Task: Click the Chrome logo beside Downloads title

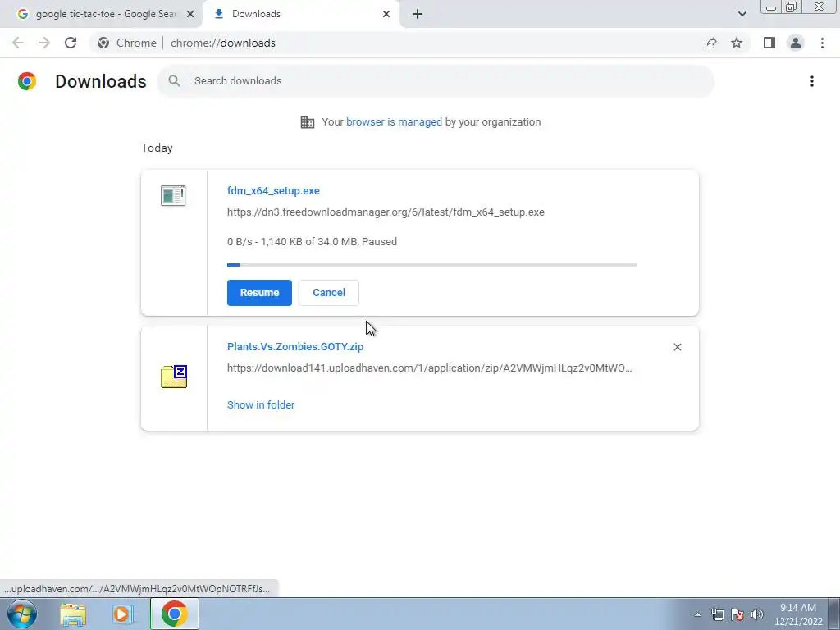Action: [27, 81]
